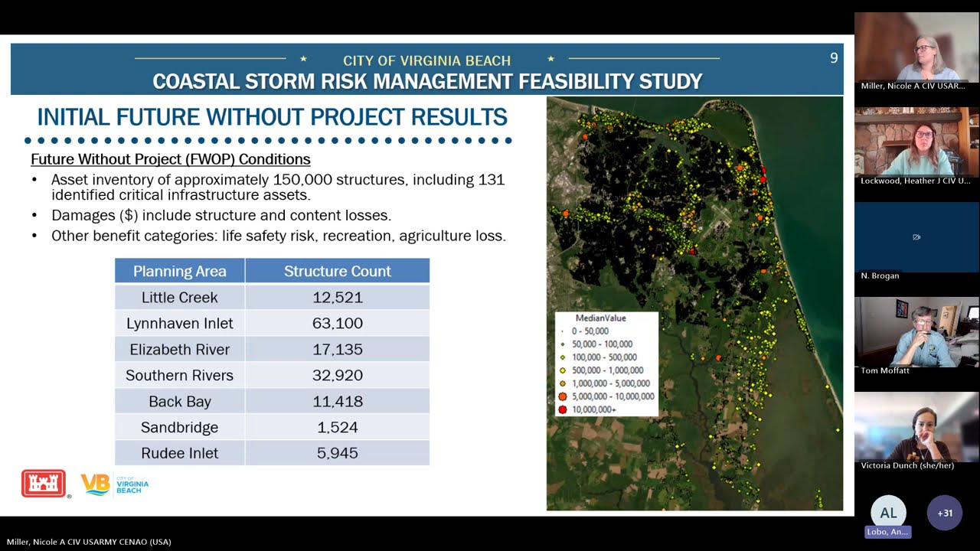The height and width of the screenshot is (551, 980).
Task: Click the MedianValue legend title
Action: (601, 318)
